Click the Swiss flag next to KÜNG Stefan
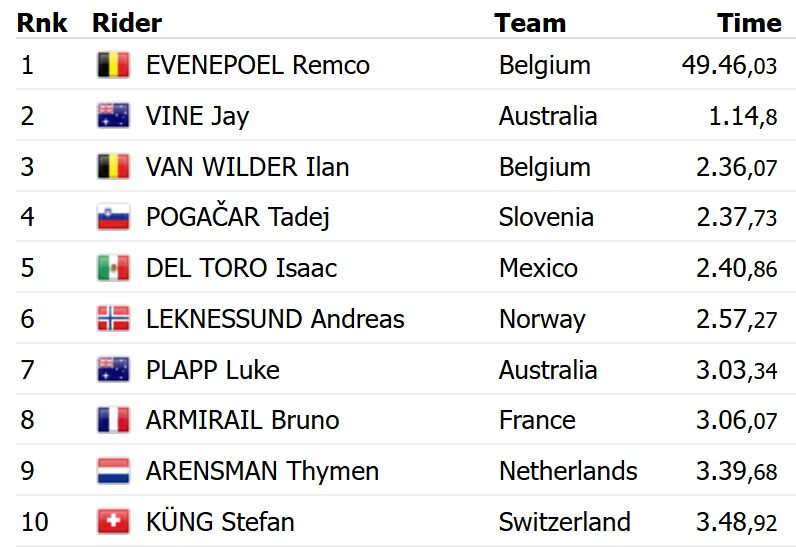The height and width of the screenshot is (547, 796). (113, 522)
